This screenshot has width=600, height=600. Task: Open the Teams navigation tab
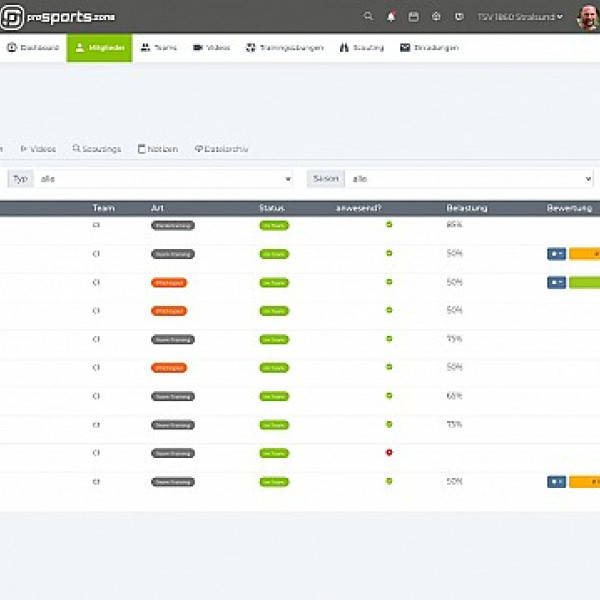[x=159, y=47]
